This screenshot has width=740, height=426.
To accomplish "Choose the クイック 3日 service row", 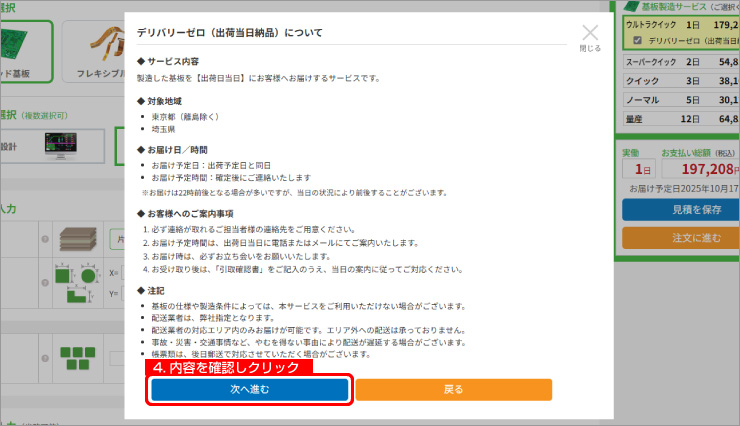I will coord(679,80).
